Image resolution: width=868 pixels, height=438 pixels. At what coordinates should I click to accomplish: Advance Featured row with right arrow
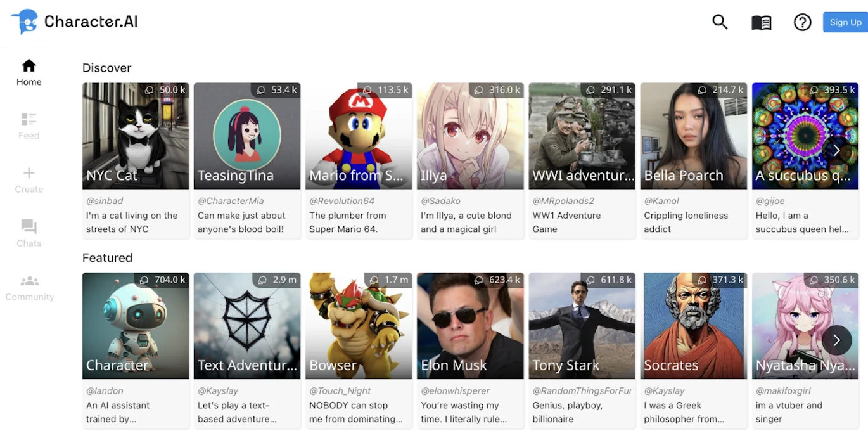836,340
